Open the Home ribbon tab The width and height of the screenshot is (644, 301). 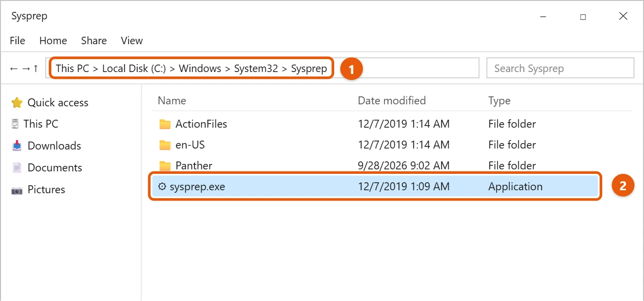pos(53,41)
